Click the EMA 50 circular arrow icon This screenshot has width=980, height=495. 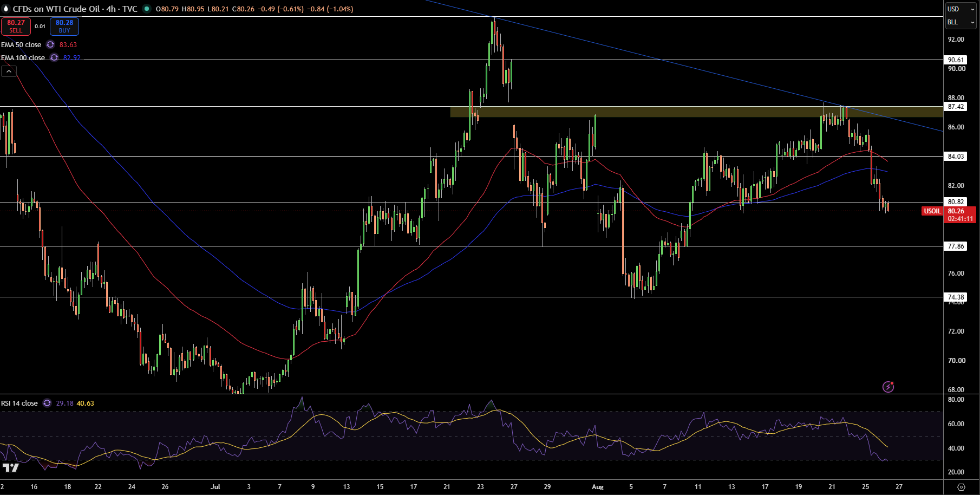tap(50, 45)
